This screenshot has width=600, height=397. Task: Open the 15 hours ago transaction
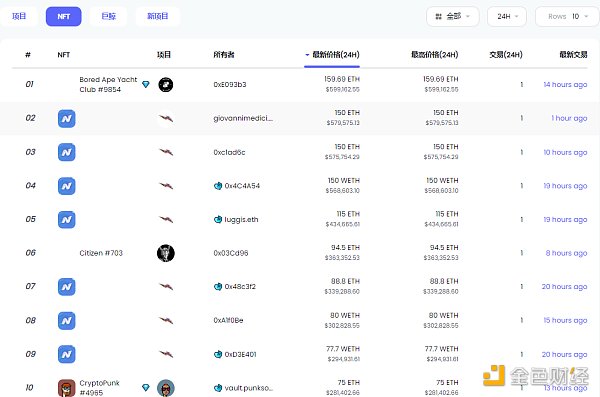pos(565,320)
